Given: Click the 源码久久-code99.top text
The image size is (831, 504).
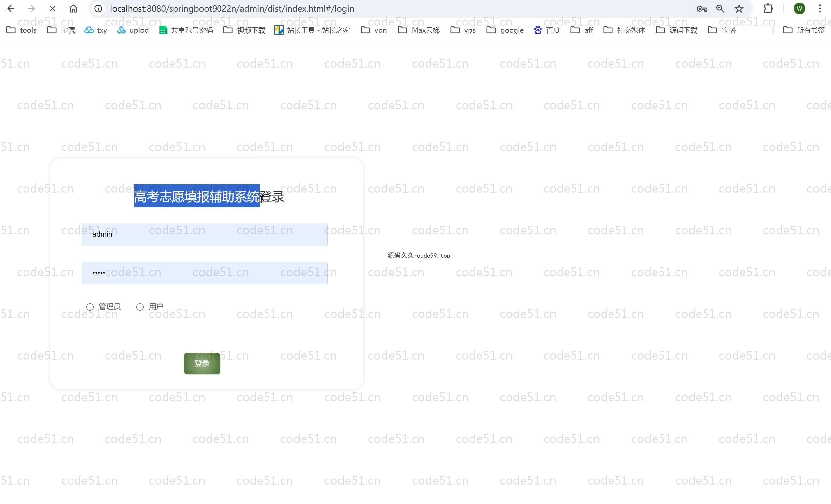Looking at the screenshot, I should [x=418, y=256].
